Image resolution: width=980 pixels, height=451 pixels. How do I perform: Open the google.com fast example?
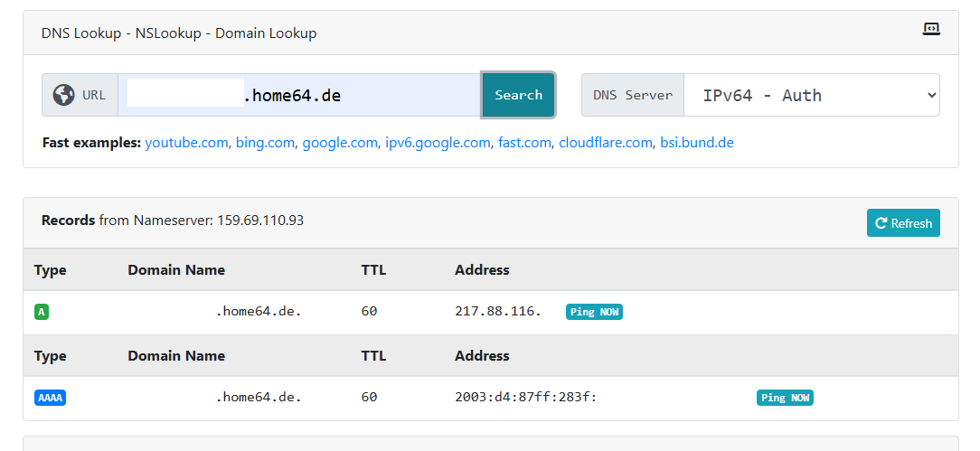(x=340, y=143)
